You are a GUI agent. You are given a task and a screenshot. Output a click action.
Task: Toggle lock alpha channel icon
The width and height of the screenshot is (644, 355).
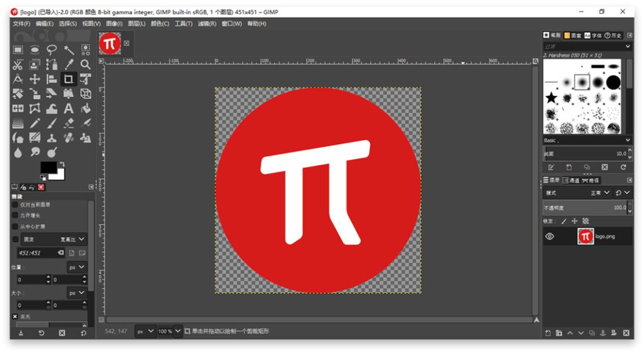click(x=586, y=221)
